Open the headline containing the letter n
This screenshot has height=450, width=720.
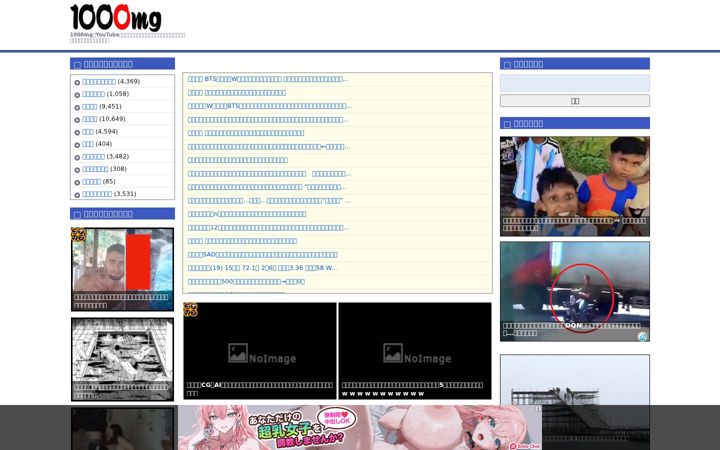[x=247, y=214]
